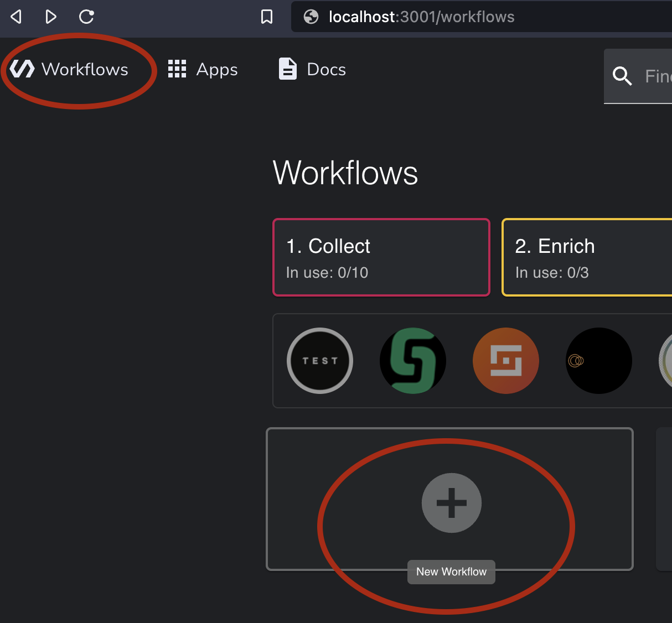This screenshot has height=623, width=672.
Task: Choose the black avatar with gold rings
Action: [599, 361]
